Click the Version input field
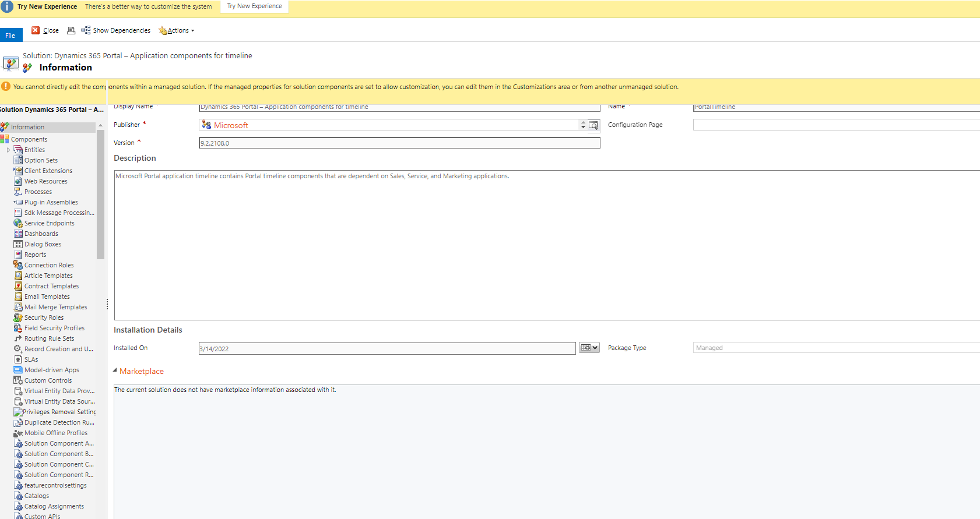 point(399,143)
